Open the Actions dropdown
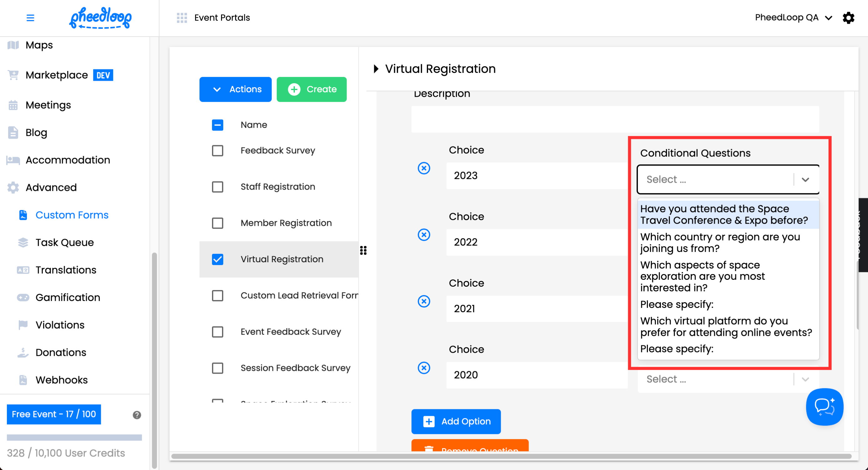This screenshot has width=868, height=470. [x=235, y=89]
